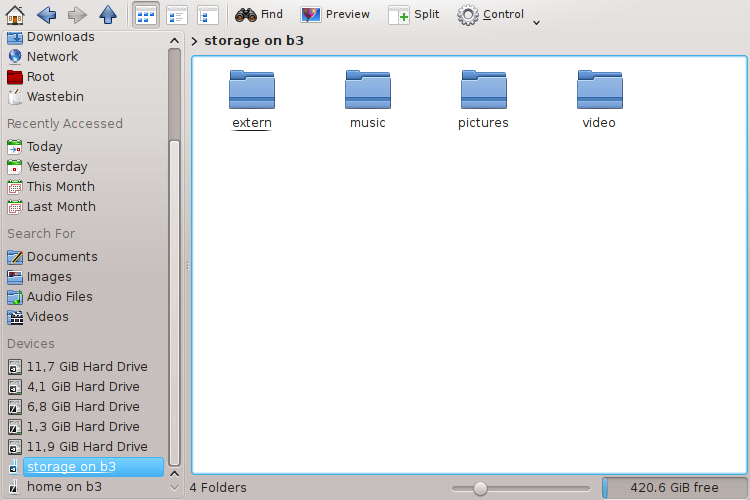750x500 pixels.
Task: Go to the Home folder icon
Action: 15,14
